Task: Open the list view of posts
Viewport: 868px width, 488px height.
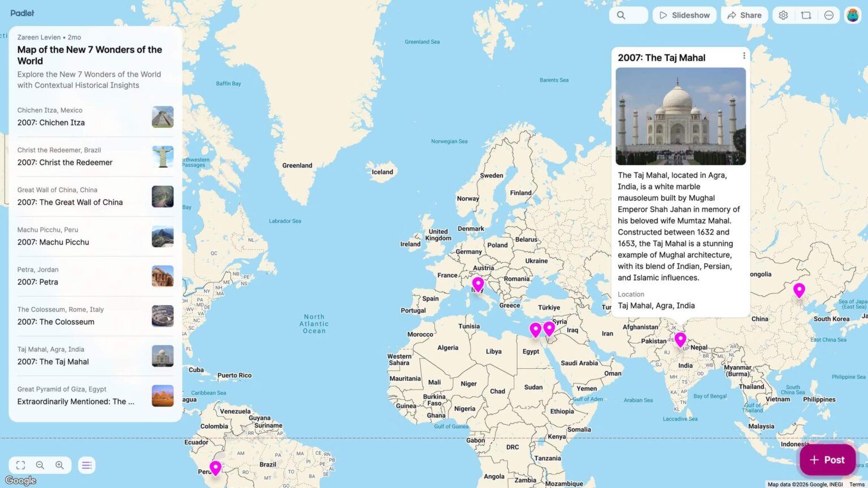Action: (x=86, y=465)
